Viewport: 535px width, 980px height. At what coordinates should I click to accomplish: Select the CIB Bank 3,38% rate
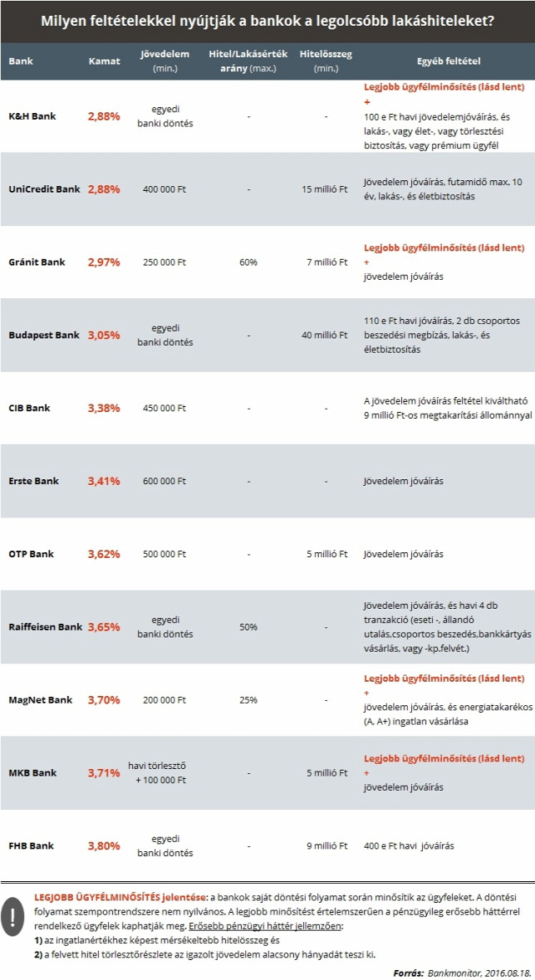tap(104, 408)
